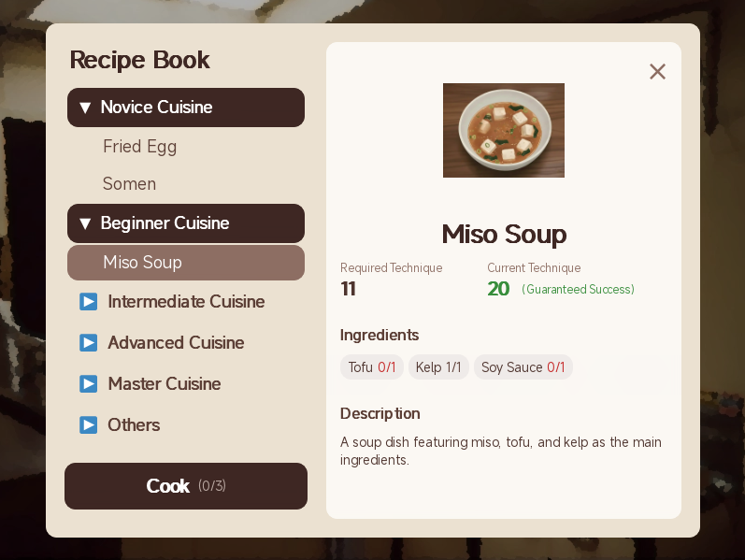Collapse the Beginner Cuisine triangle arrow

pyautogui.click(x=85, y=223)
